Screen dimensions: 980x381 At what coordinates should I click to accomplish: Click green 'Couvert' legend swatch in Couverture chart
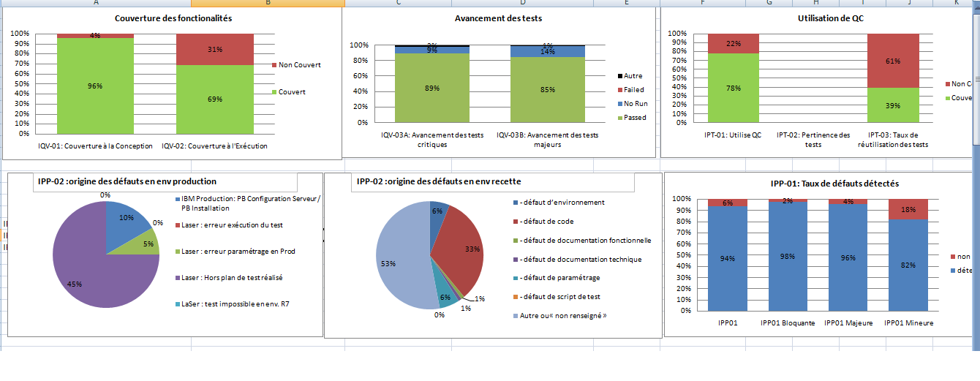(x=275, y=92)
